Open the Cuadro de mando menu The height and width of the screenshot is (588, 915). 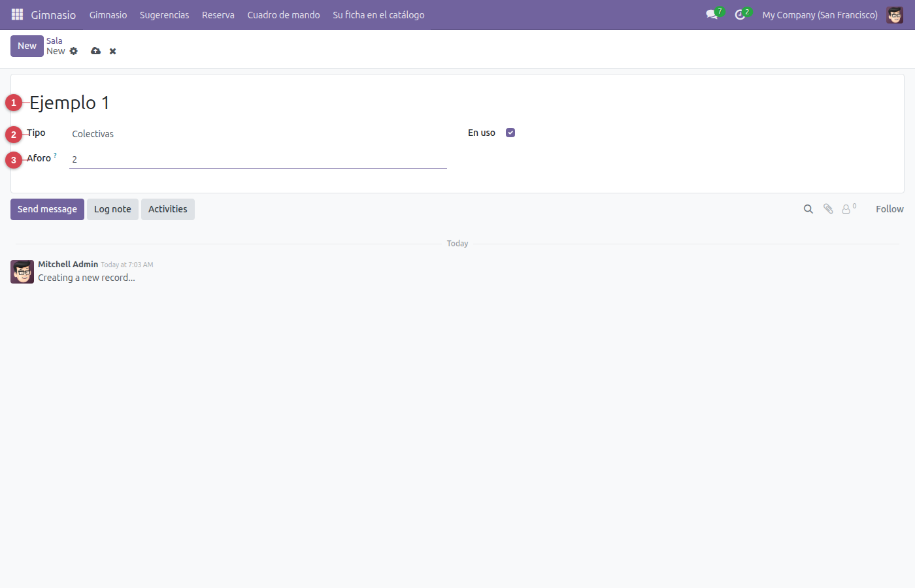pos(284,14)
